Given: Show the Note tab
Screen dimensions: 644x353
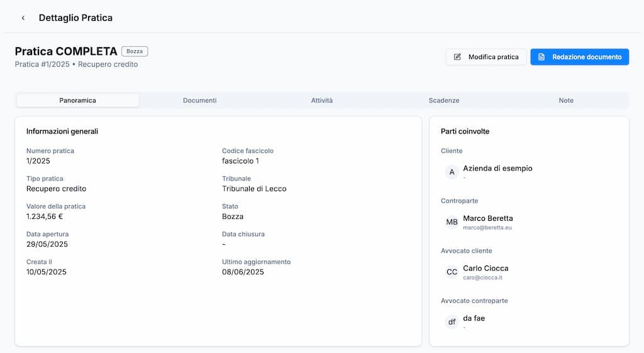Looking at the screenshot, I should (x=566, y=101).
